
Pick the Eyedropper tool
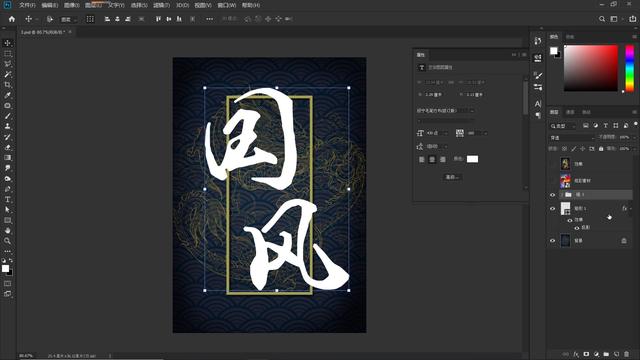pyautogui.click(x=7, y=95)
